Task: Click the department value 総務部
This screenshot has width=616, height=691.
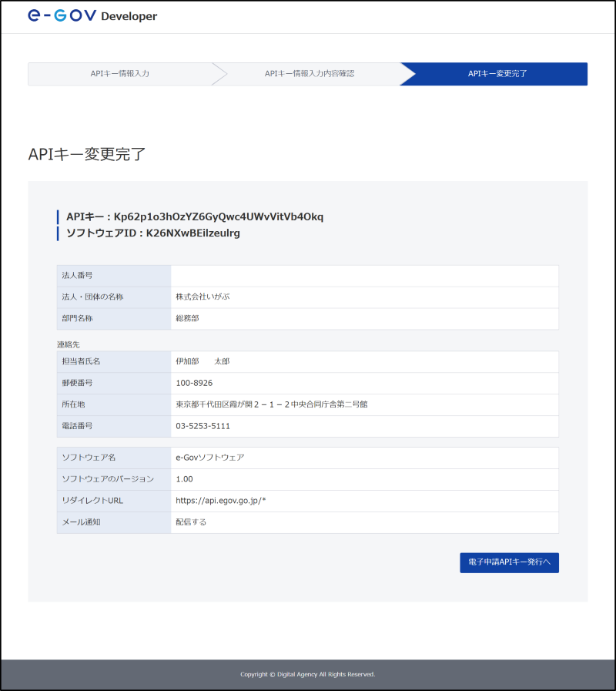Action: (187, 318)
